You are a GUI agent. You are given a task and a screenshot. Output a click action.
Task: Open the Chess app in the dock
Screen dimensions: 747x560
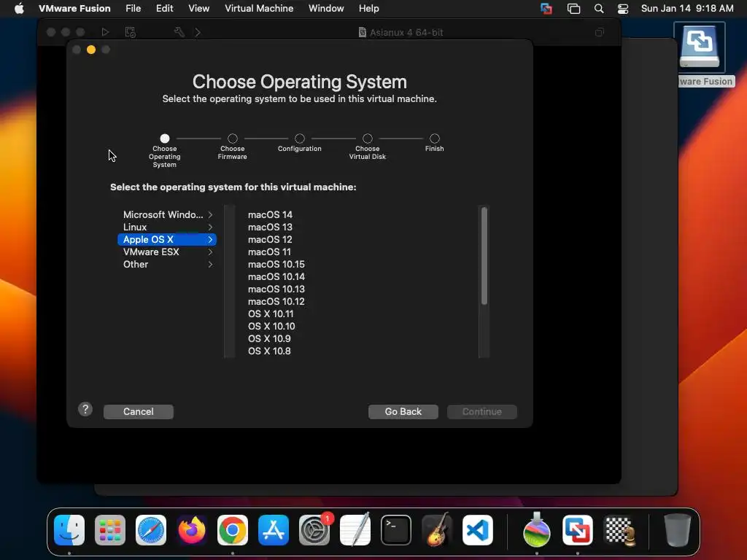pos(619,530)
